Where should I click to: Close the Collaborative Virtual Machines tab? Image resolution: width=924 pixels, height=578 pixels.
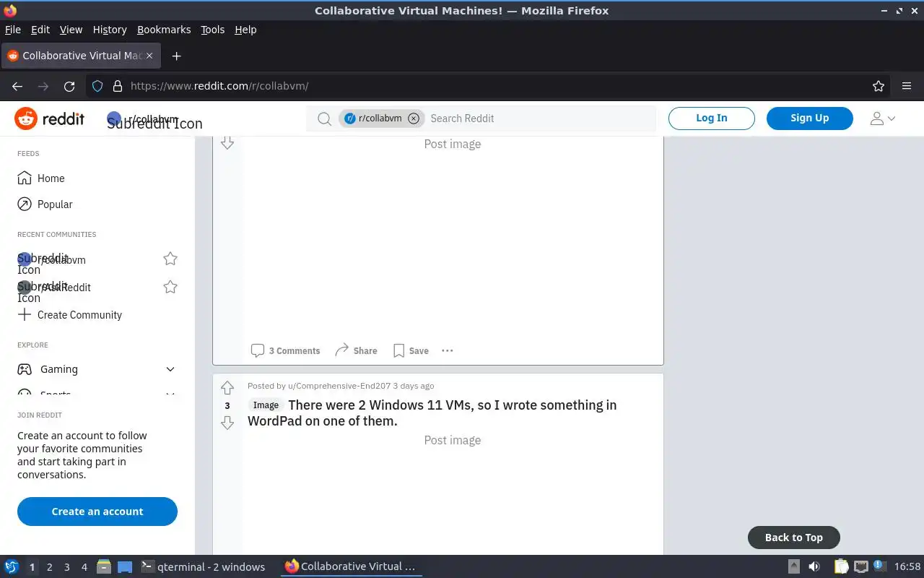click(149, 56)
